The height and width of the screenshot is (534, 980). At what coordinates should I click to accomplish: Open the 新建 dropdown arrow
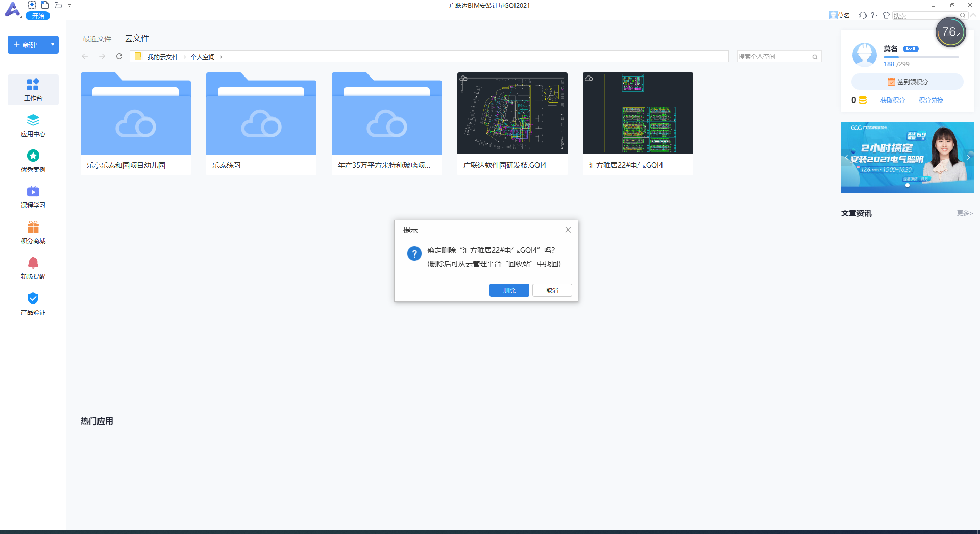(53, 45)
